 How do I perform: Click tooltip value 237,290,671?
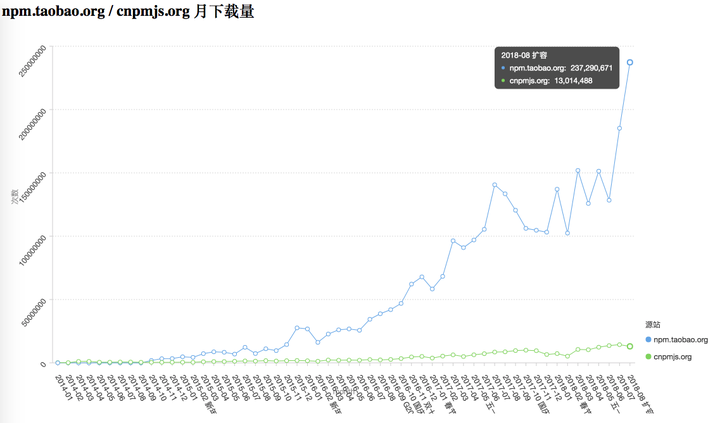591,68
